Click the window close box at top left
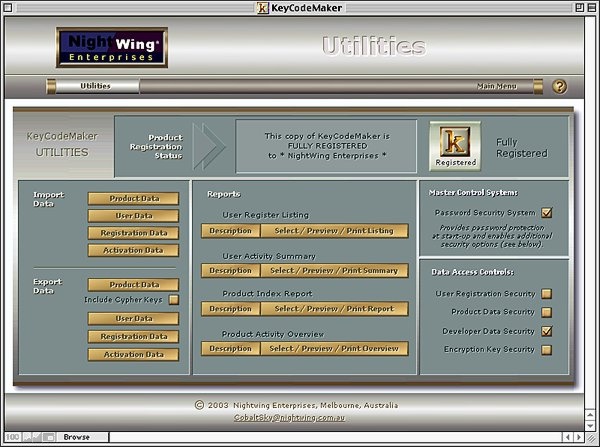This screenshot has height=447, width=600. pos(8,8)
